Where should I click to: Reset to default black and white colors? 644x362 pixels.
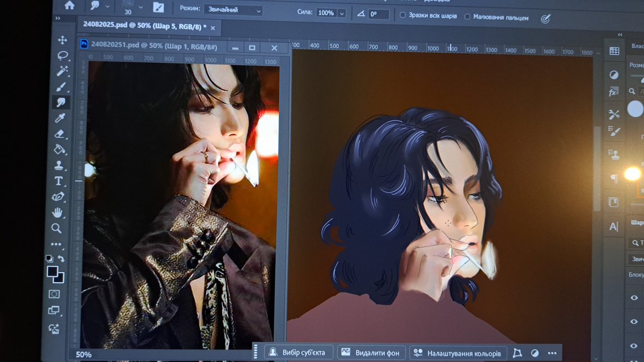point(49,258)
